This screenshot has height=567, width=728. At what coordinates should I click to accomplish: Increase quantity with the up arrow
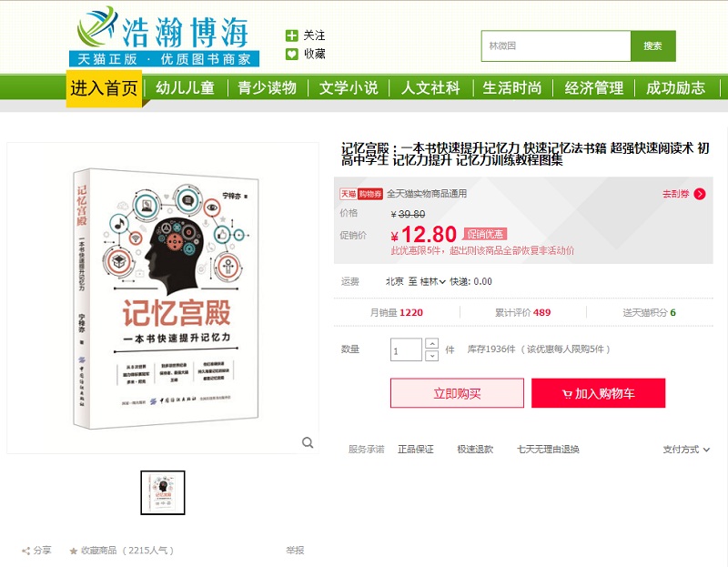pyautogui.click(x=431, y=344)
